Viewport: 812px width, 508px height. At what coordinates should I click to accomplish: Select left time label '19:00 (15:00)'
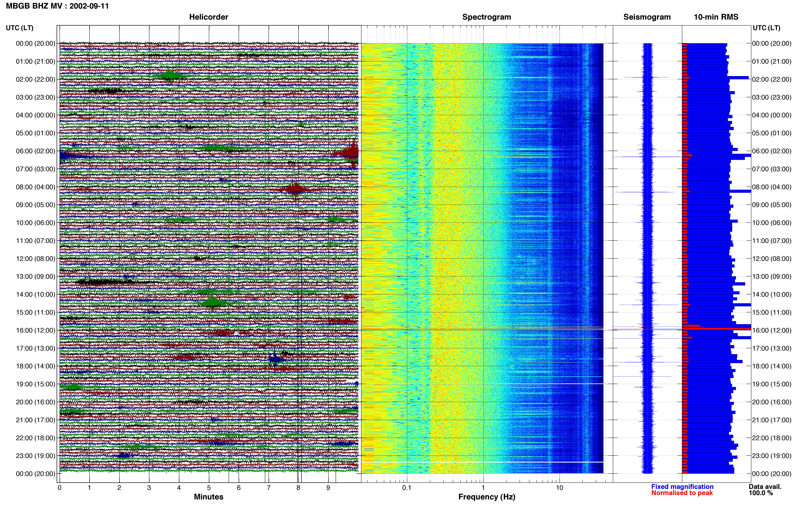tap(36, 384)
